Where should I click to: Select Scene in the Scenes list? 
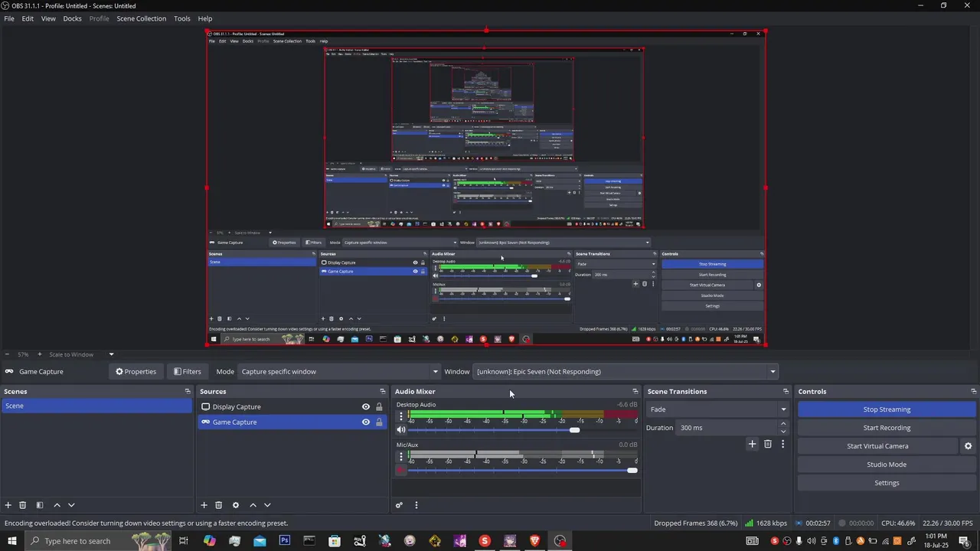coord(96,406)
